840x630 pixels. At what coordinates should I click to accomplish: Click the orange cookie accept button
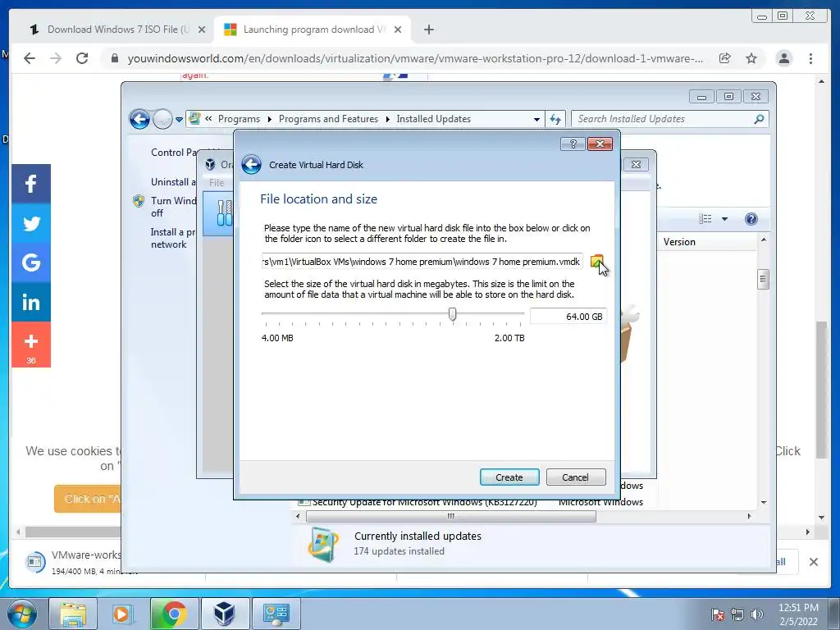coord(87,499)
